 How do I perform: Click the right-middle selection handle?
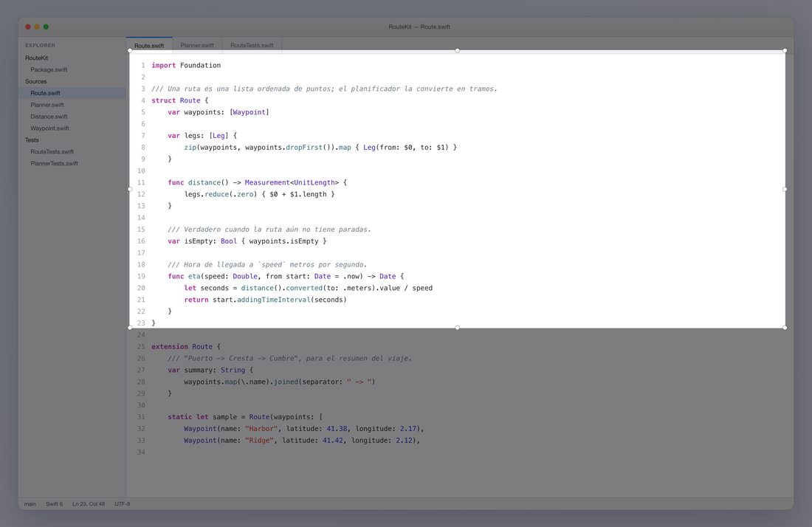785,189
